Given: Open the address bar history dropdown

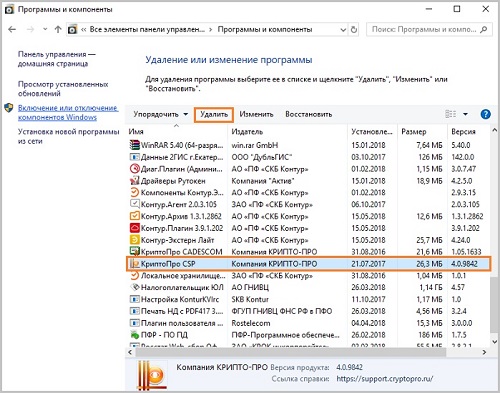Looking at the screenshot, I should (x=343, y=30).
